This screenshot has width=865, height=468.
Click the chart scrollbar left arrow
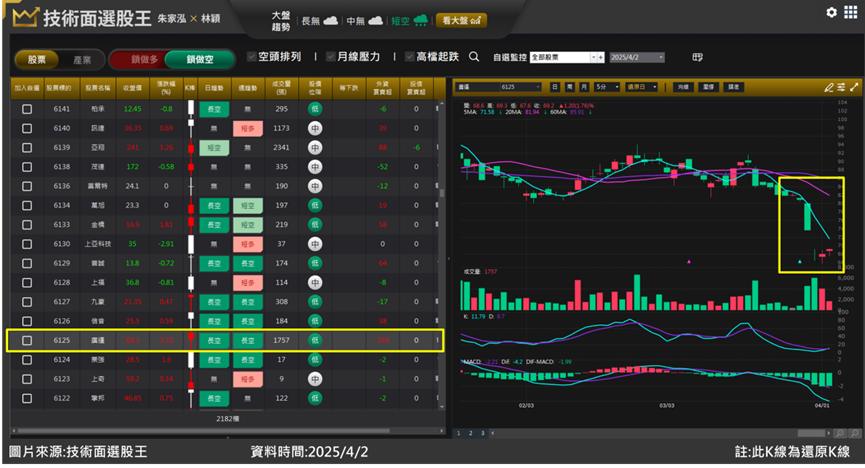[x=493, y=433]
